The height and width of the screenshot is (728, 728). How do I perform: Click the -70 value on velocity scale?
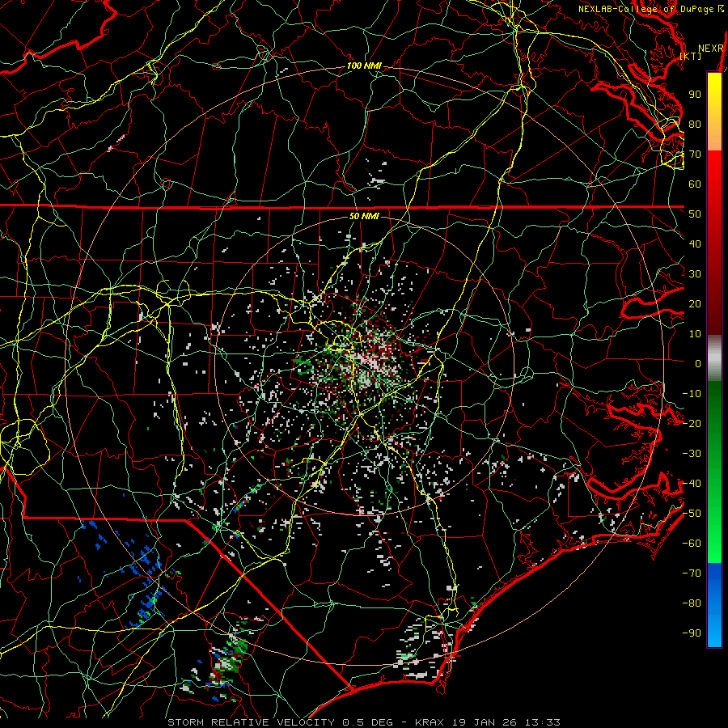[x=692, y=574]
